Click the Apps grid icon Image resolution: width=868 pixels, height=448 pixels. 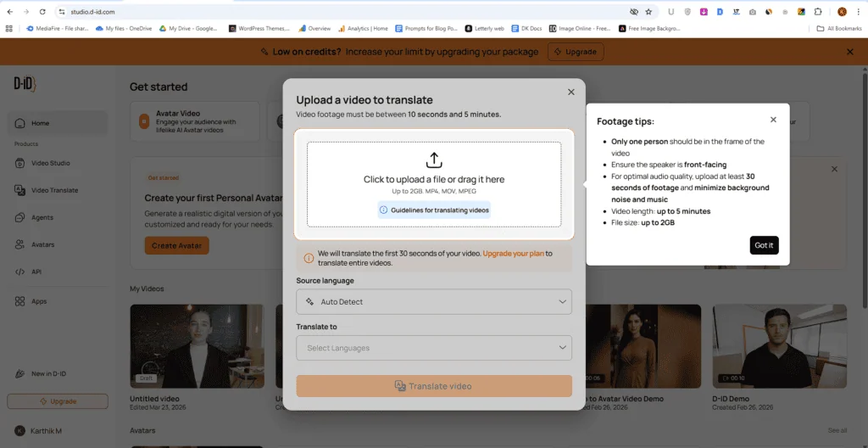(x=20, y=301)
